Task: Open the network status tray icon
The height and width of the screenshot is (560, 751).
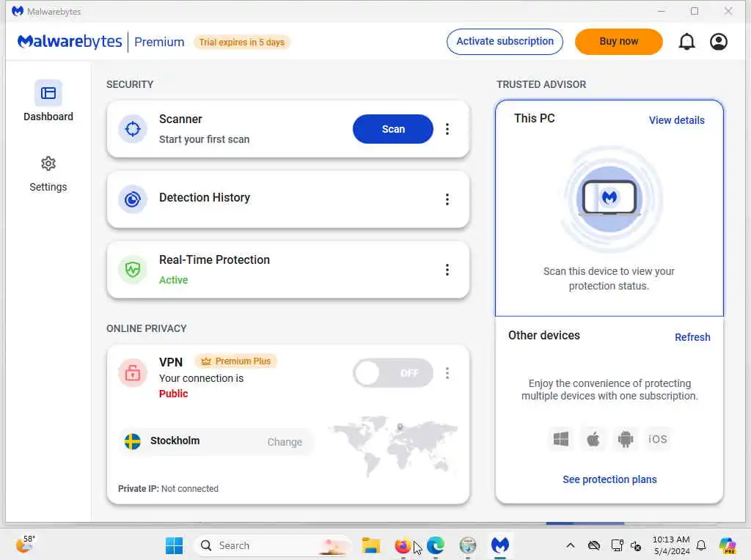Action: click(617, 545)
